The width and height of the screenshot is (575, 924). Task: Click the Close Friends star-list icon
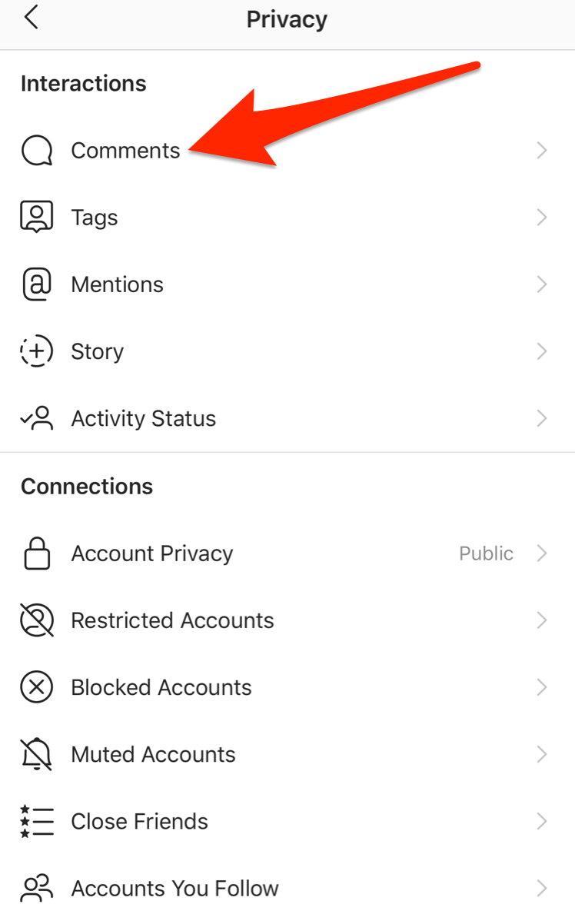[36, 821]
